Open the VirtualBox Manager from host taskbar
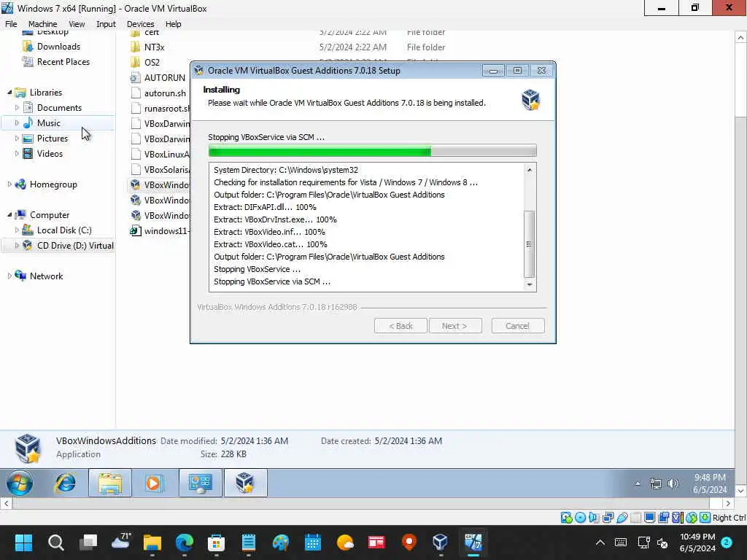 point(440,542)
